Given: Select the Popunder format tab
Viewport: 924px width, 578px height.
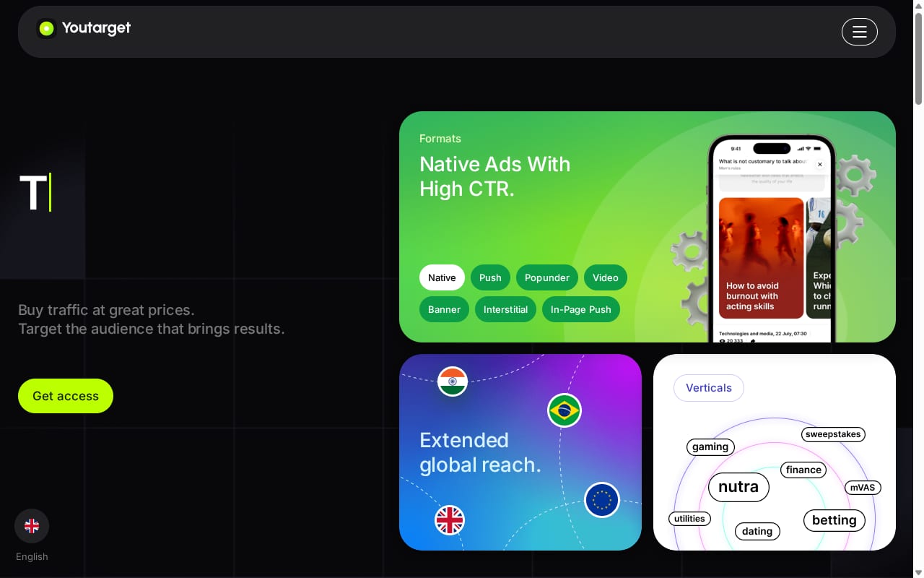Looking at the screenshot, I should (x=547, y=277).
